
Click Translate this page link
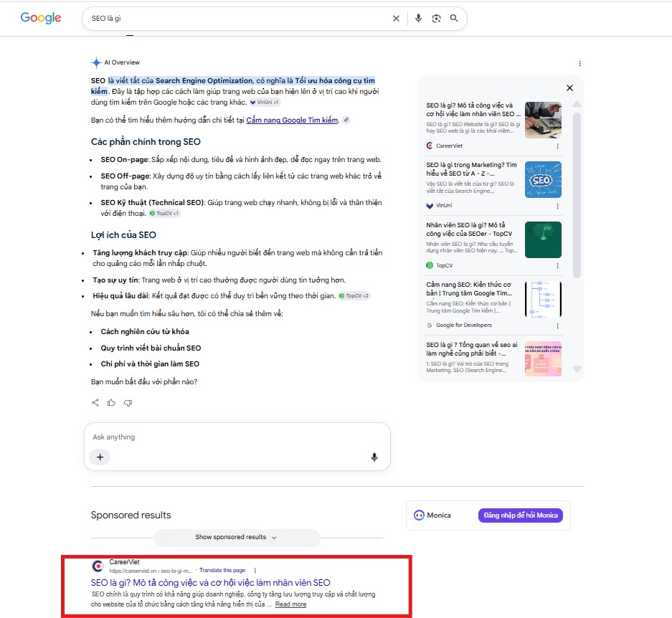click(x=222, y=571)
